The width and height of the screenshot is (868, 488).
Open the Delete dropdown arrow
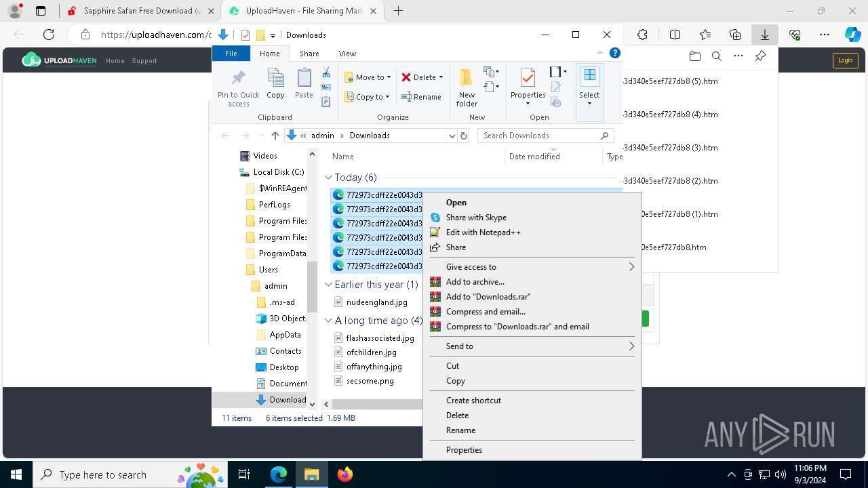(x=441, y=77)
